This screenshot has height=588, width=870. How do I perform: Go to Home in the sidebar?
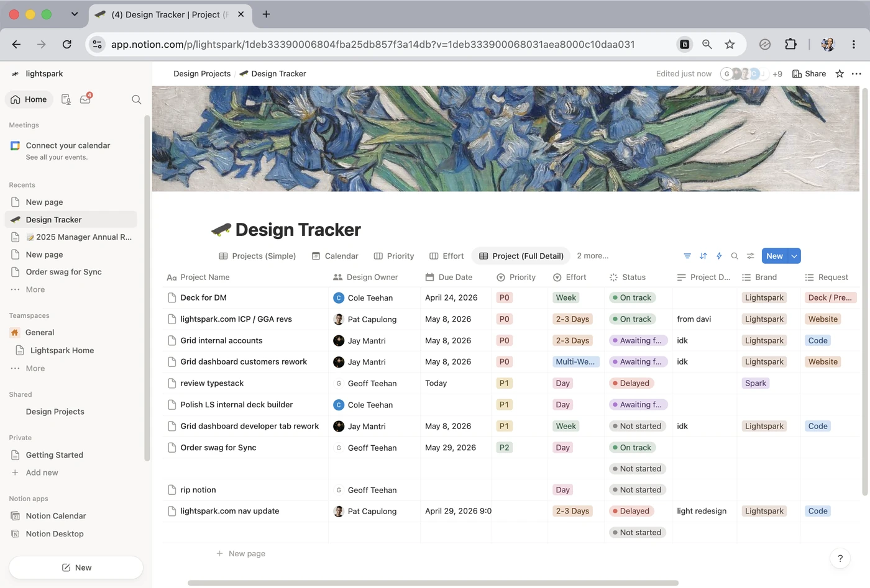pos(29,99)
